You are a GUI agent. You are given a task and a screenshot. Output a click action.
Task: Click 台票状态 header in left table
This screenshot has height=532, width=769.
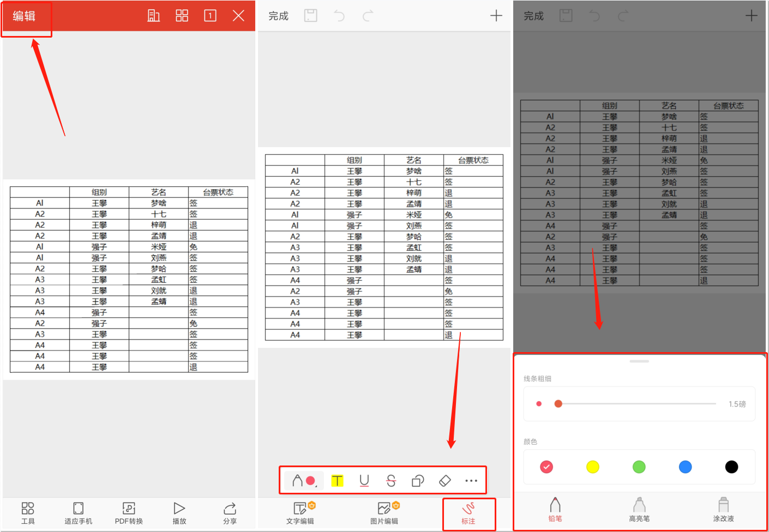tap(218, 192)
